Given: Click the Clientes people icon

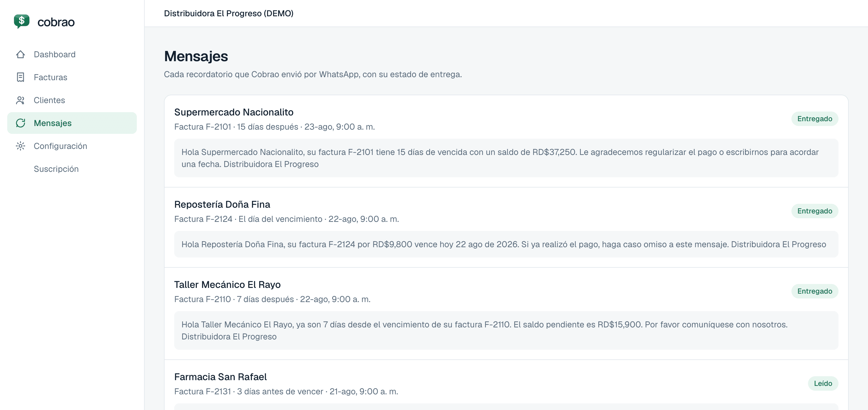Looking at the screenshot, I should click(x=20, y=100).
